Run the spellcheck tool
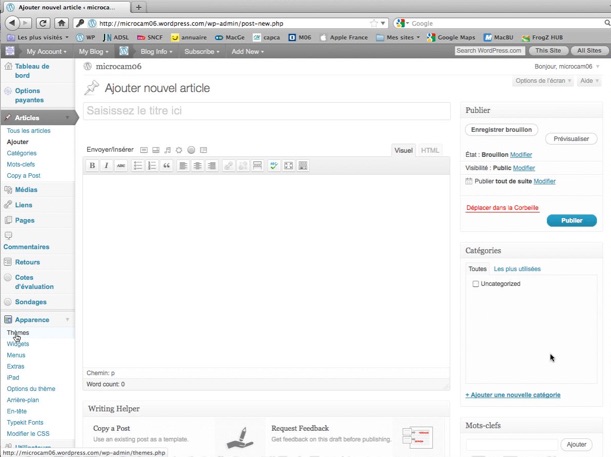611x457 pixels. pyautogui.click(x=274, y=166)
